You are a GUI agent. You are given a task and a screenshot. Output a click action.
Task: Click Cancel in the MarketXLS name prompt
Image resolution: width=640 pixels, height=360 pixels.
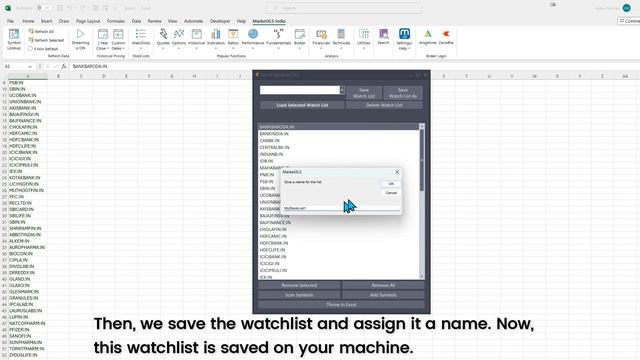click(391, 193)
